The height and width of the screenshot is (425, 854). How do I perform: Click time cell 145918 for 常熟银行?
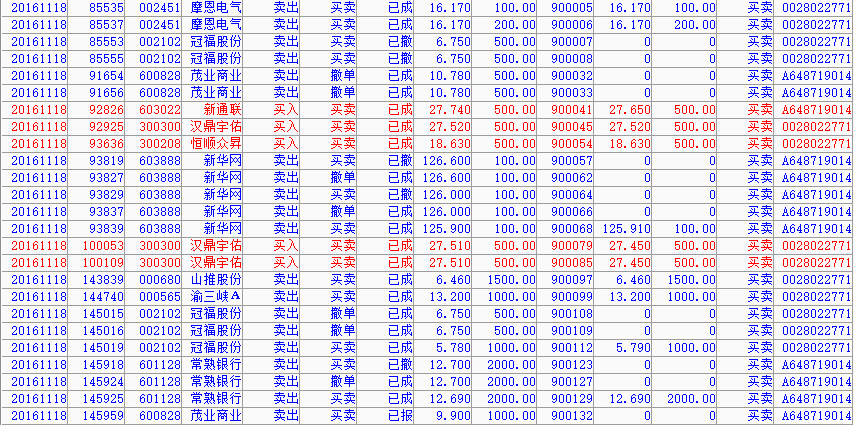pyautogui.click(x=103, y=365)
